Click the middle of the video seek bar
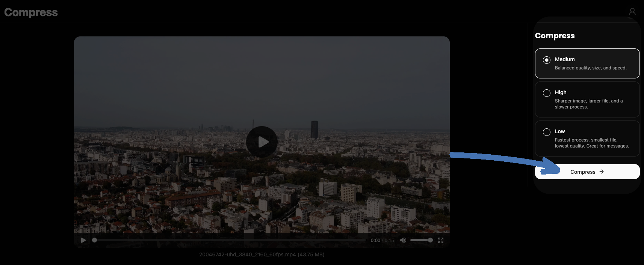 click(x=230, y=240)
